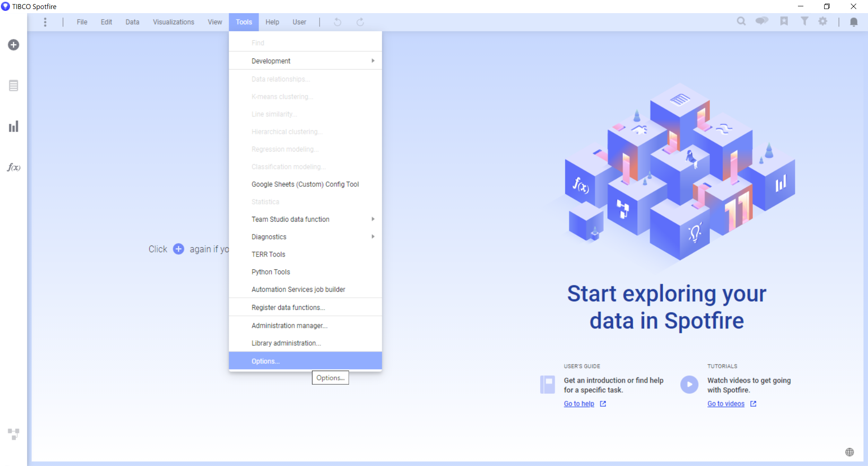The width and height of the screenshot is (868, 466).
Task: Open the Data canvas icon at bottom of sidebar
Action: (x=14, y=434)
